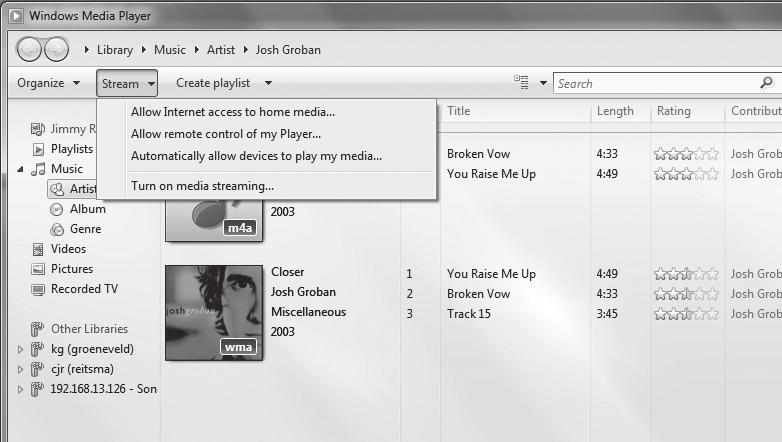Screen dimensions: 782x442
Task: Select track 1 You Raise Me Up
Action: (x=491, y=274)
